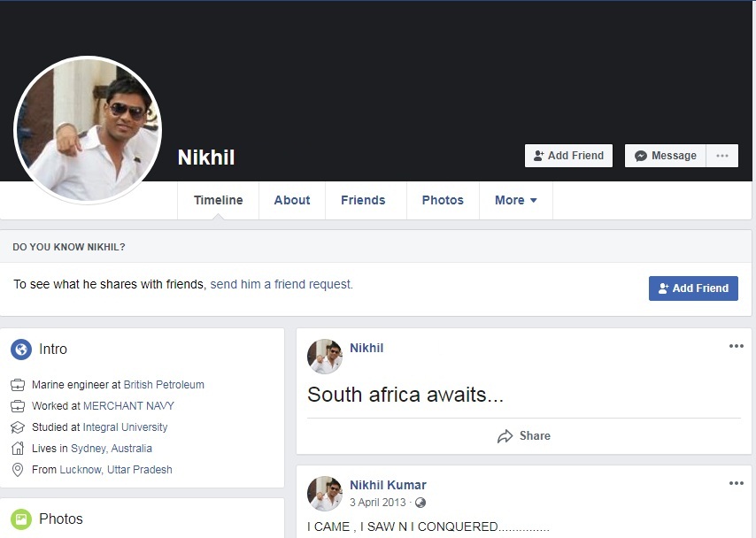Click the graduation cap education icon
The image size is (756, 538).
18,427
